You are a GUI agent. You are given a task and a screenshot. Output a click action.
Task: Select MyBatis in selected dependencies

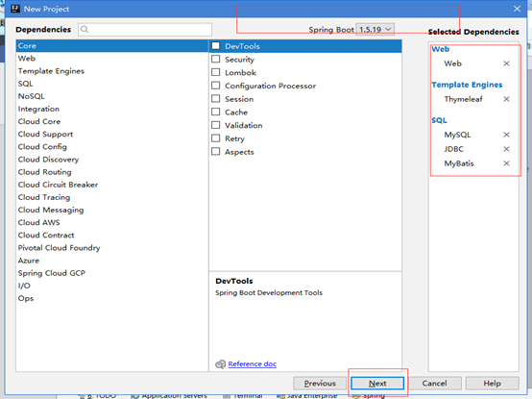[459, 163]
